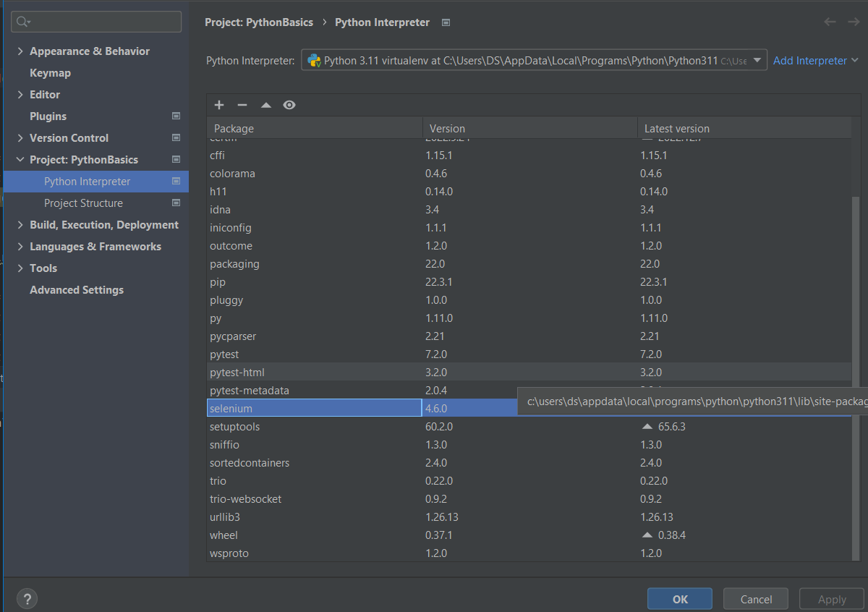Collapse the Project: PythonBasics section
The height and width of the screenshot is (612, 868).
(20, 160)
